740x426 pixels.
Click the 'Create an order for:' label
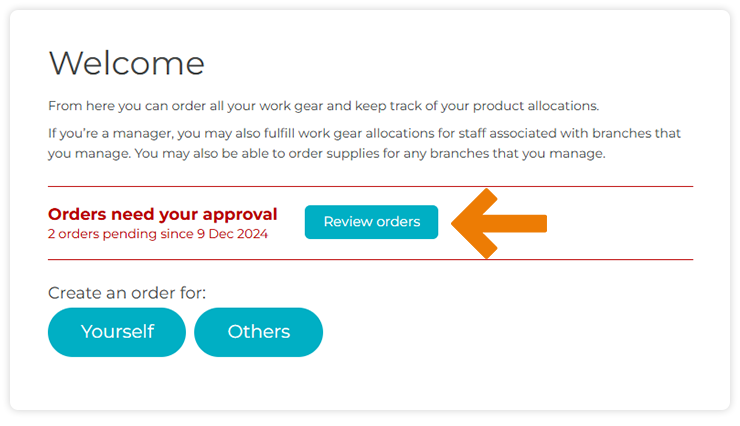coord(127,293)
